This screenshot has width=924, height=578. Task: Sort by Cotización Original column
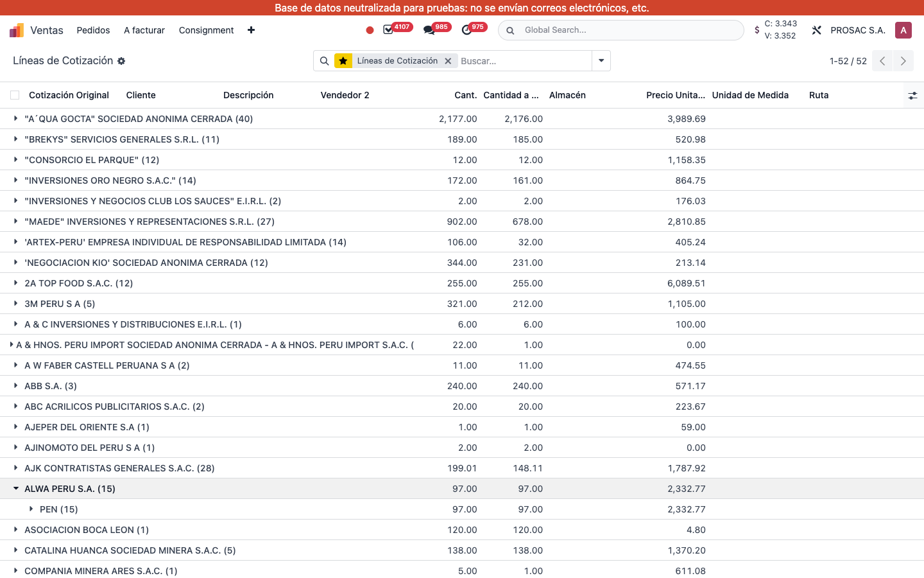69,95
